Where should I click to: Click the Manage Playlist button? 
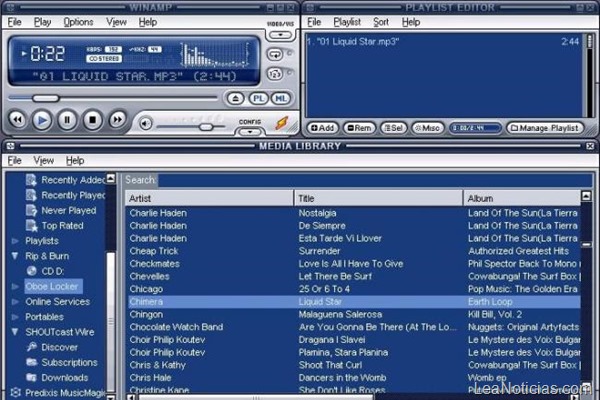(x=545, y=128)
